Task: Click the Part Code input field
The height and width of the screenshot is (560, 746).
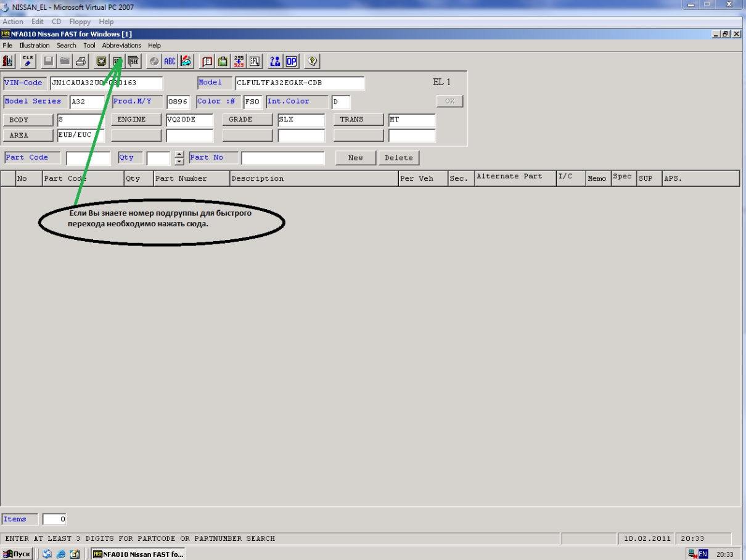Action: pyautogui.click(x=88, y=159)
